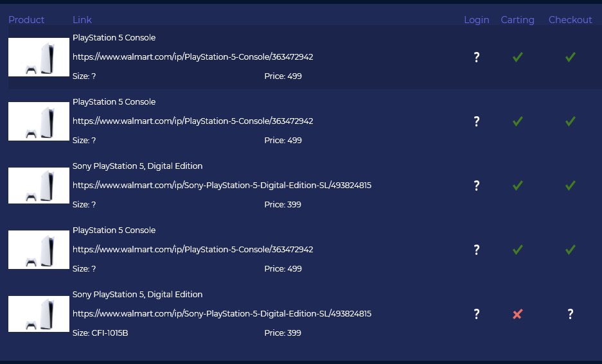Select the Digital Edition title above 'Size: CFI-1015B'
The image size is (602, 364).
click(137, 295)
